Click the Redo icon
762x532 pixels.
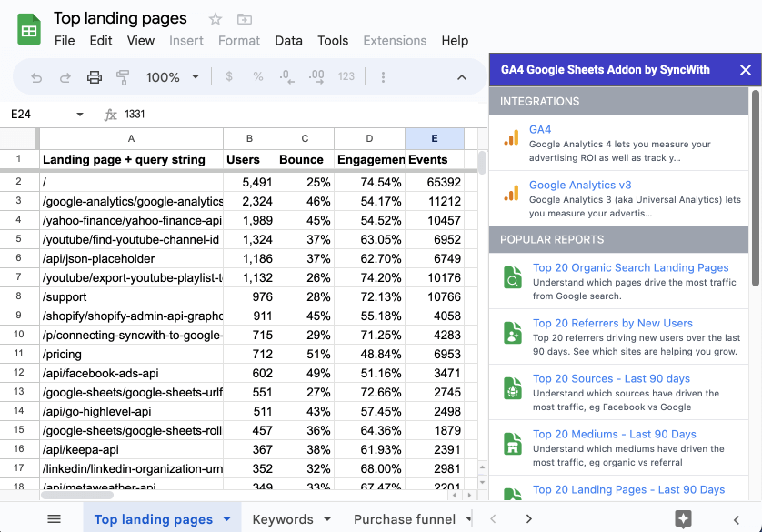click(65, 77)
